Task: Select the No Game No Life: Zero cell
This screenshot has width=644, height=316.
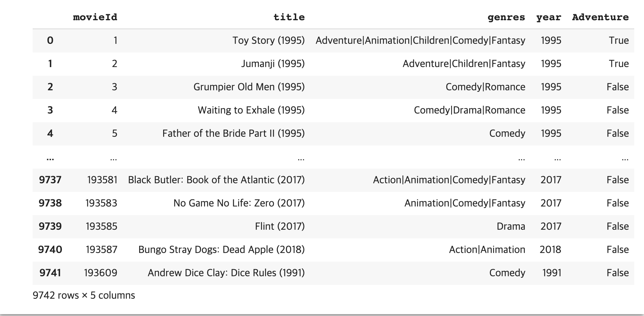Action: pos(239,203)
